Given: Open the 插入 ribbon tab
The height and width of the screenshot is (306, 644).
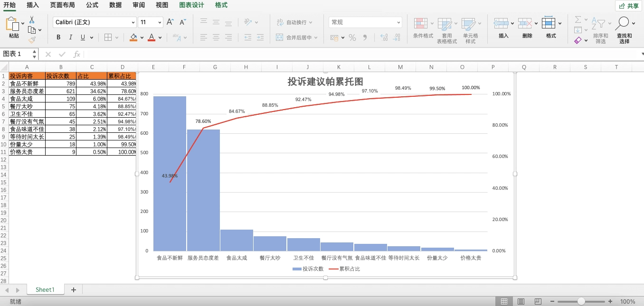Looking at the screenshot, I should click(33, 5).
